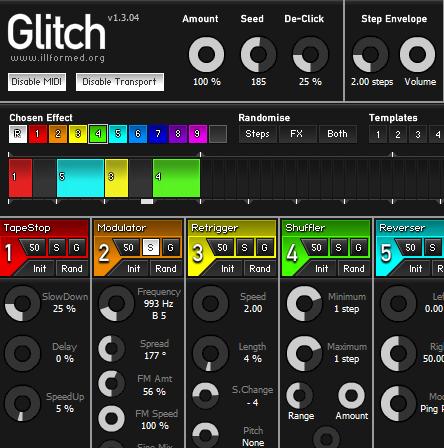Image resolution: width=444 pixels, height=448 pixels.
Task: Click Modulator Rand button
Action: [166, 269]
